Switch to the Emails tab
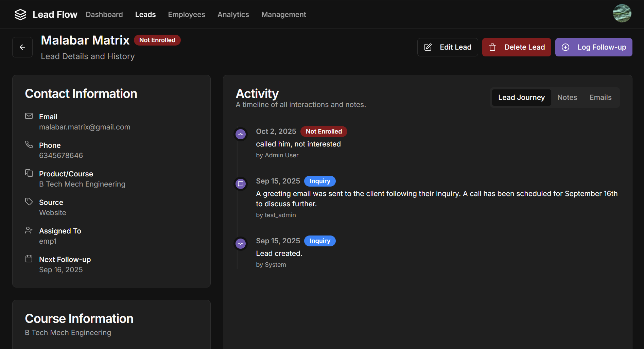 (x=600, y=98)
